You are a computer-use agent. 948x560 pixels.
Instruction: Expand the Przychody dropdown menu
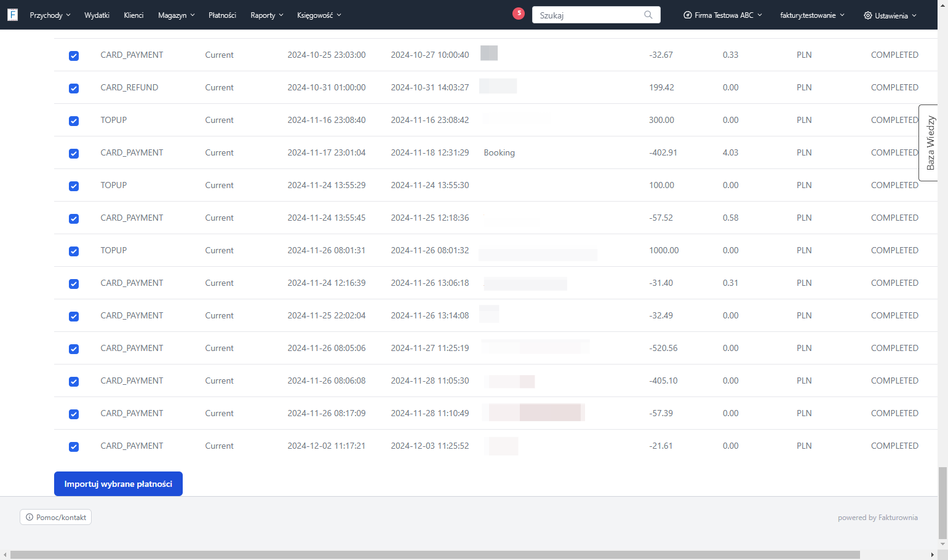50,15
